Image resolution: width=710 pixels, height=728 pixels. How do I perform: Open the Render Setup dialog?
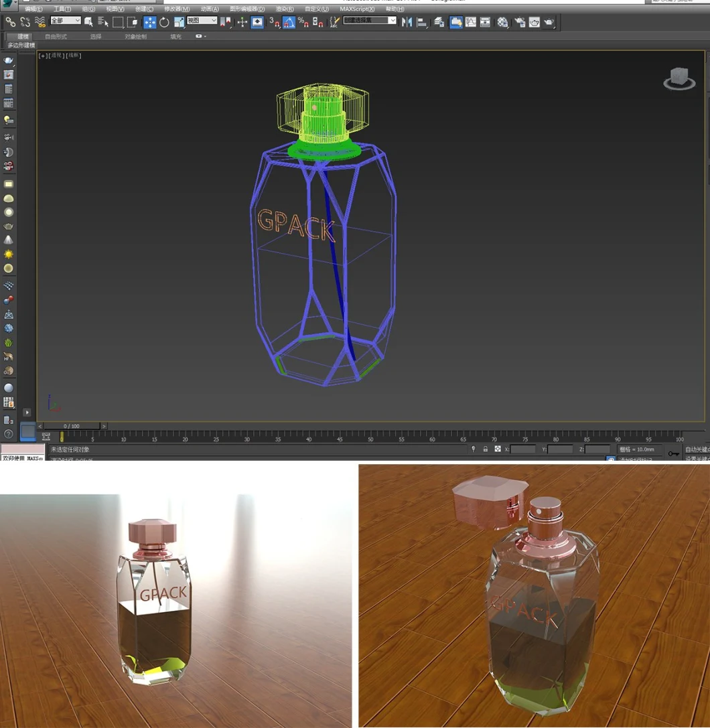(520, 22)
